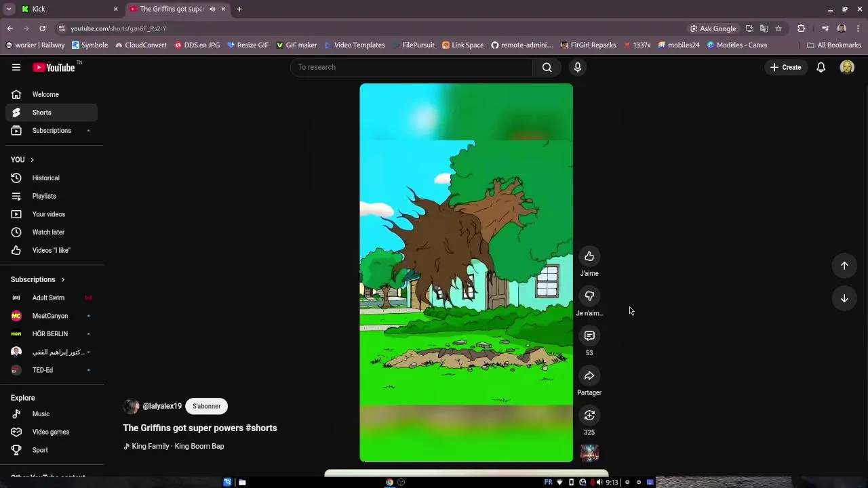
Task: Share the short via Partager
Action: [589, 375]
